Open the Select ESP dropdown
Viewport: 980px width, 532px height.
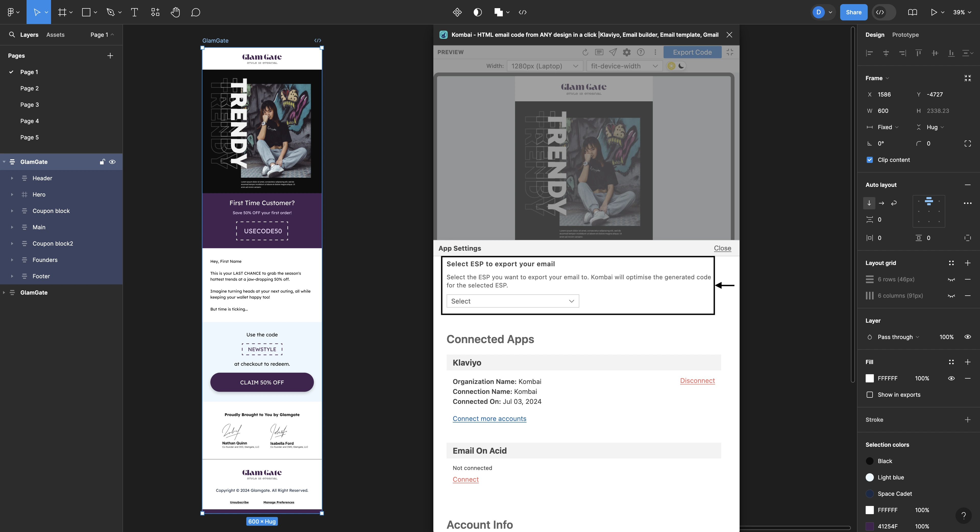[x=512, y=301]
